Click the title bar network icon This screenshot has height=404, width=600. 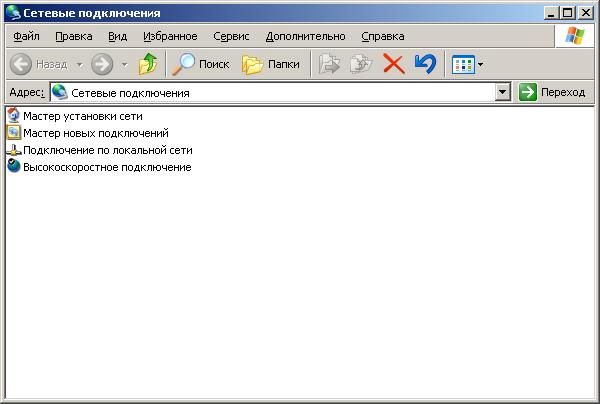[13, 13]
